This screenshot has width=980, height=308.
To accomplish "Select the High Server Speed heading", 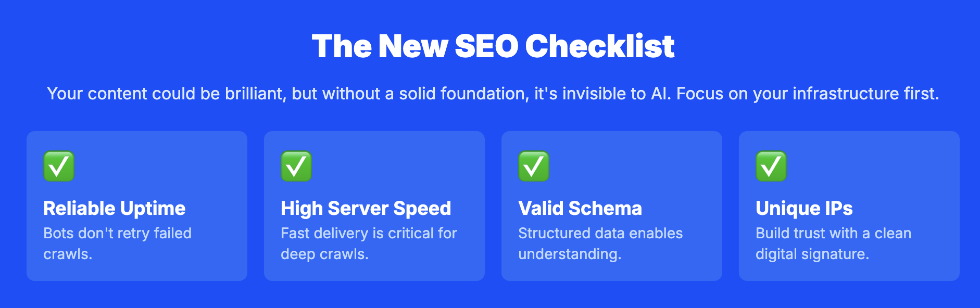I will (366, 208).
